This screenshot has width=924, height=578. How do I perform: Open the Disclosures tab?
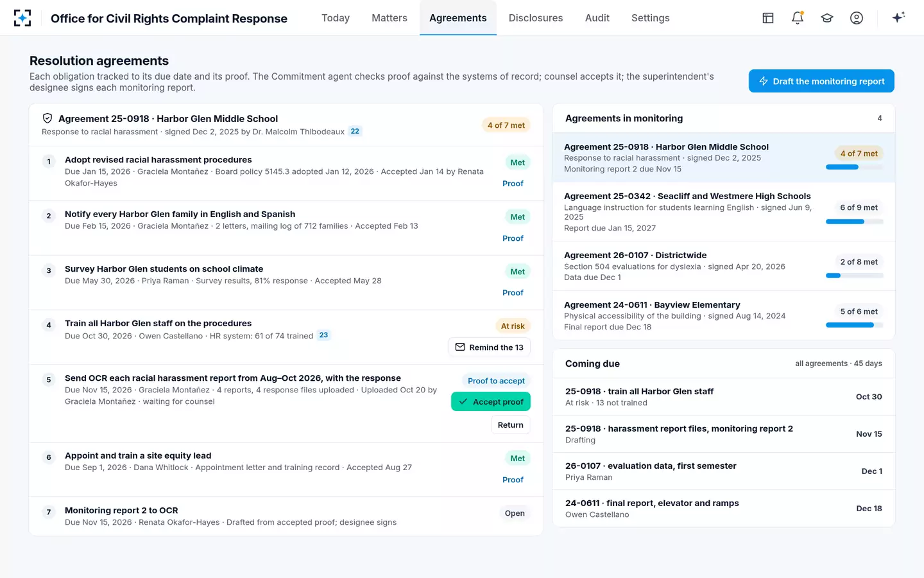coord(536,18)
